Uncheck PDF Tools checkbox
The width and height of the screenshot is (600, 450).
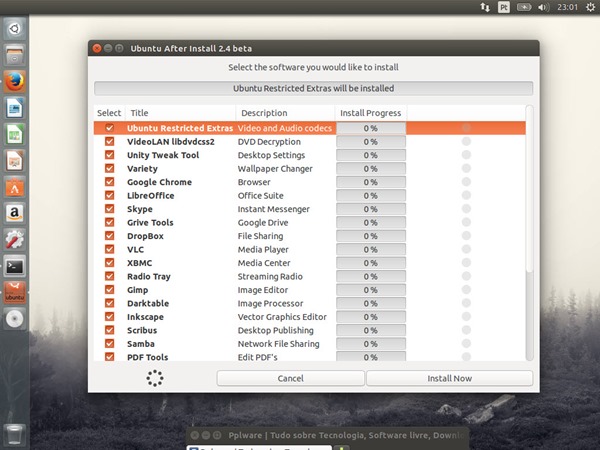[x=109, y=357]
